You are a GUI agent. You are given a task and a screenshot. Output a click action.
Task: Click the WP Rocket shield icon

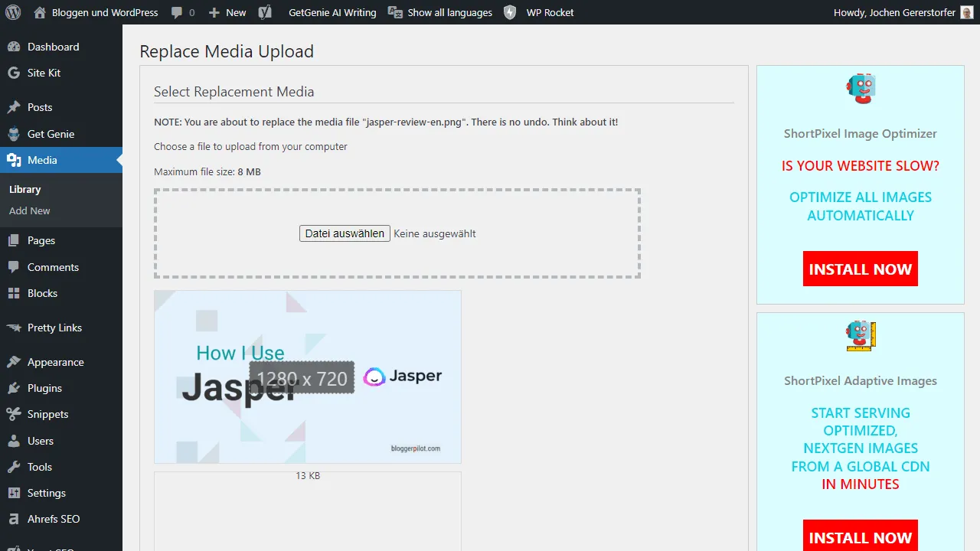click(511, 12)
